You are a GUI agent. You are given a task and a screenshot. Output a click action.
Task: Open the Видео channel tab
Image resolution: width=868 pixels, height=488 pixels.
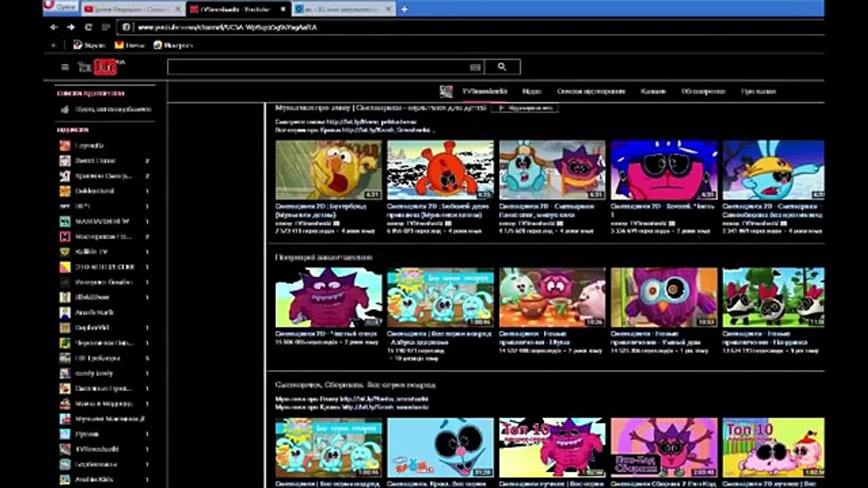532,91
